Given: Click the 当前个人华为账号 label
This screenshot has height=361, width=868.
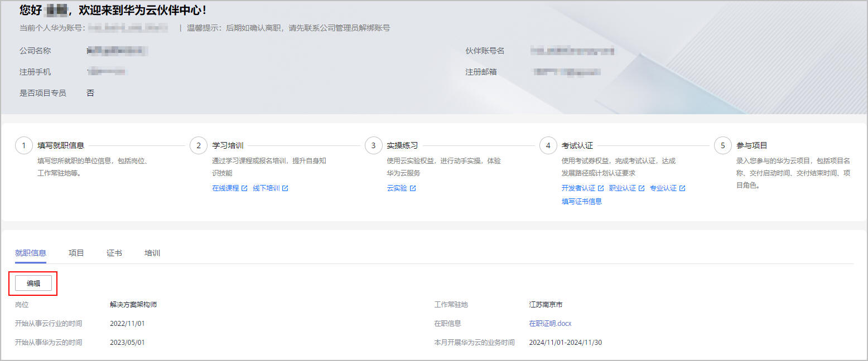Looking at the screenshot, I should tap(52, 28).
